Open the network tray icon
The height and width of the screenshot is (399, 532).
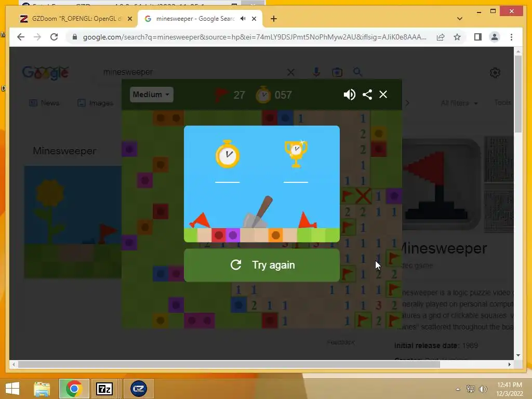tap(470, 389)
